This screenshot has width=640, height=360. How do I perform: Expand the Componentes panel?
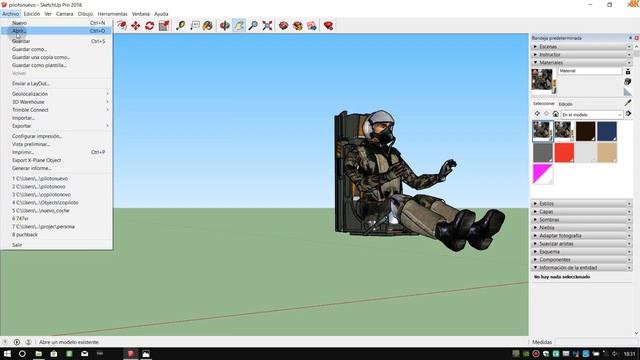(582, 260)
